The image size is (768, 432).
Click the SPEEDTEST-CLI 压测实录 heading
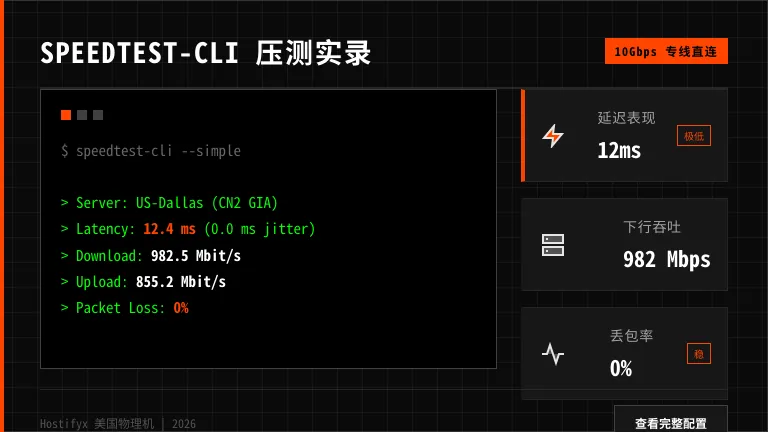click(x=206, y=53)
